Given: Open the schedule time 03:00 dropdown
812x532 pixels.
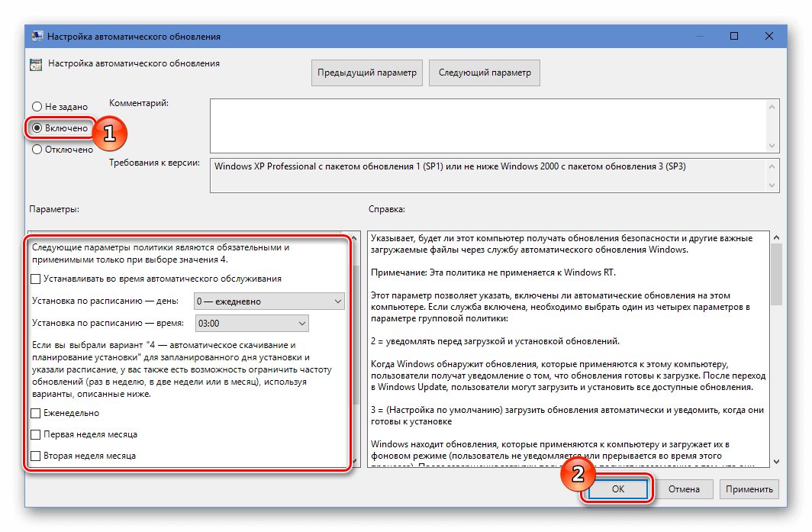Looking at the screenshot, I should (x=252, y=324).
